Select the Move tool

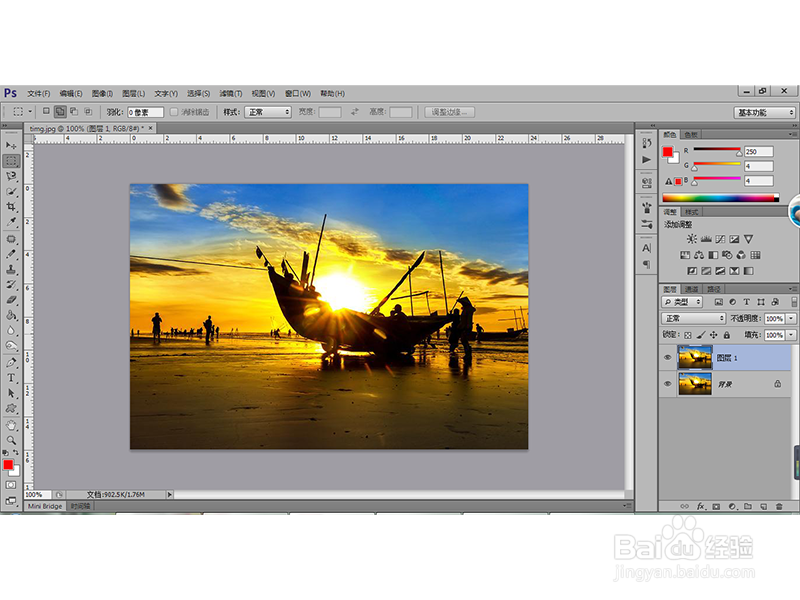11,145
